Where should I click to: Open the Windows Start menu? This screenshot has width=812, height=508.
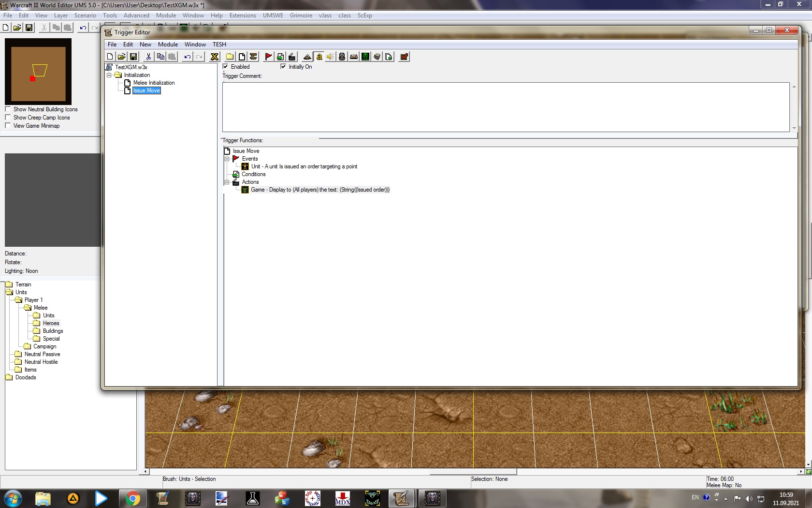(13, 498)
